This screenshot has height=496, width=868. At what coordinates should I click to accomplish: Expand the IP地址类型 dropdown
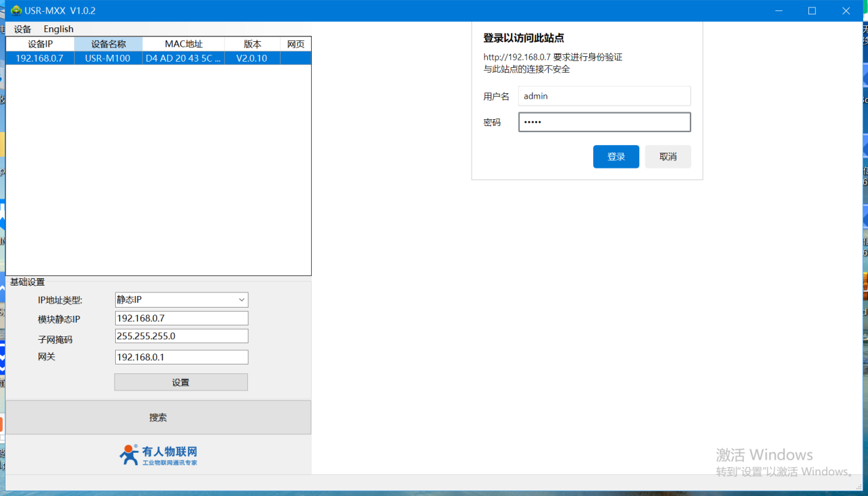pos(181,300)
